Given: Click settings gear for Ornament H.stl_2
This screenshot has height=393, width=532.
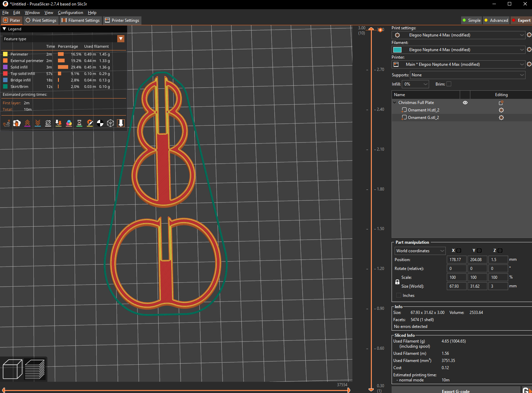Looking at the screenshot, I should (501, 110).
